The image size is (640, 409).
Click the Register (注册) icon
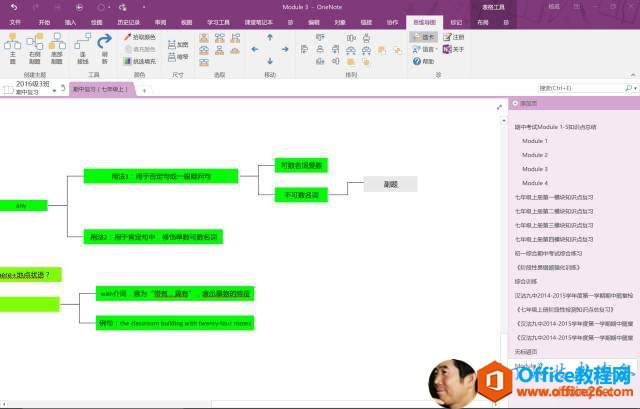pyautogui.click(x=453, y=37)
